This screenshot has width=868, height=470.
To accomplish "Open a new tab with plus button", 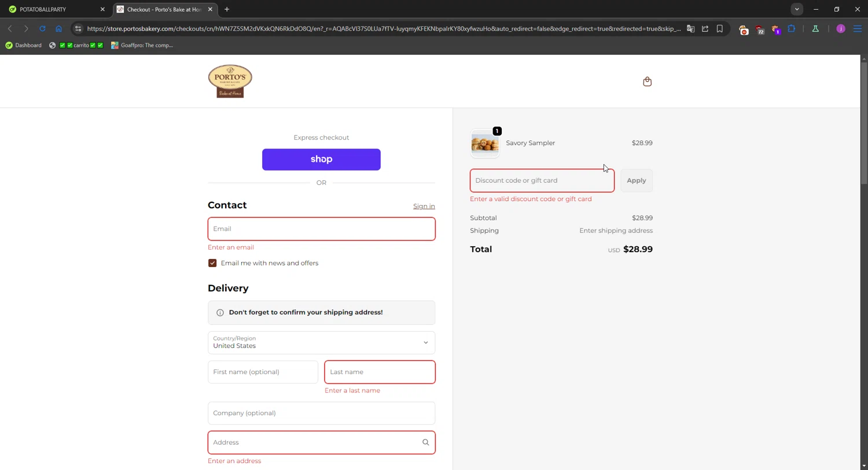I will coord(227,9).
